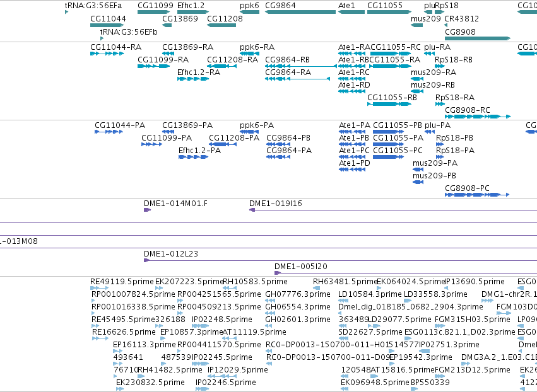The image size is (537, 392).
Task: Open the CG11208 gene label
Action: click(x=225, y=18)
